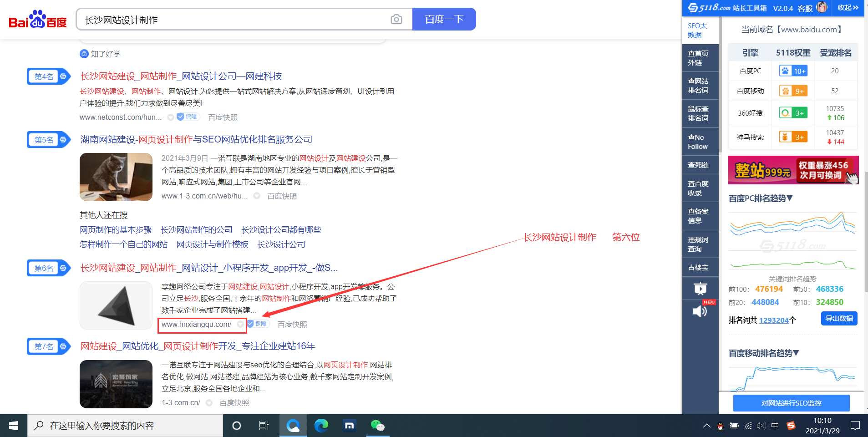
Task: Click the 保障 badge under hnxiangqu result
Action: tap(258, 324)
